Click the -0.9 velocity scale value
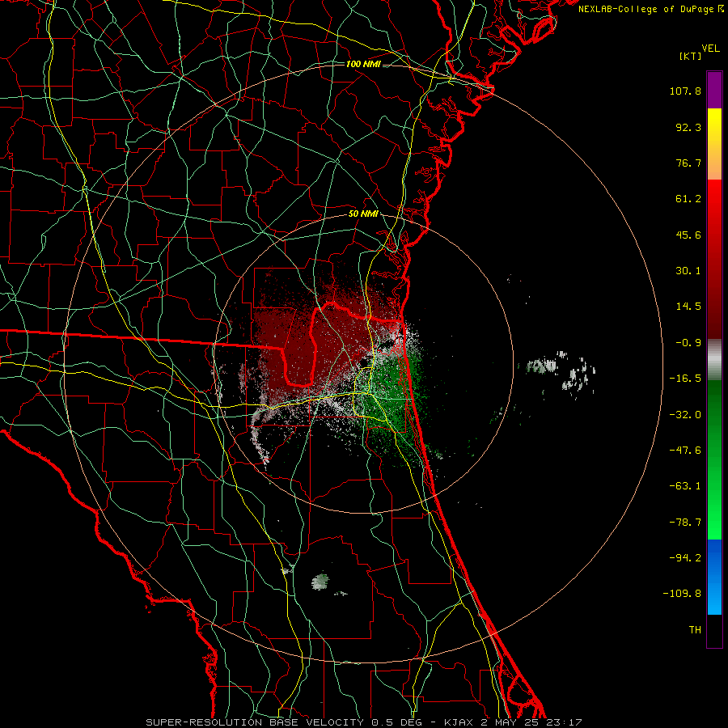This screenshot has width=728, height=728. (688, 343)
